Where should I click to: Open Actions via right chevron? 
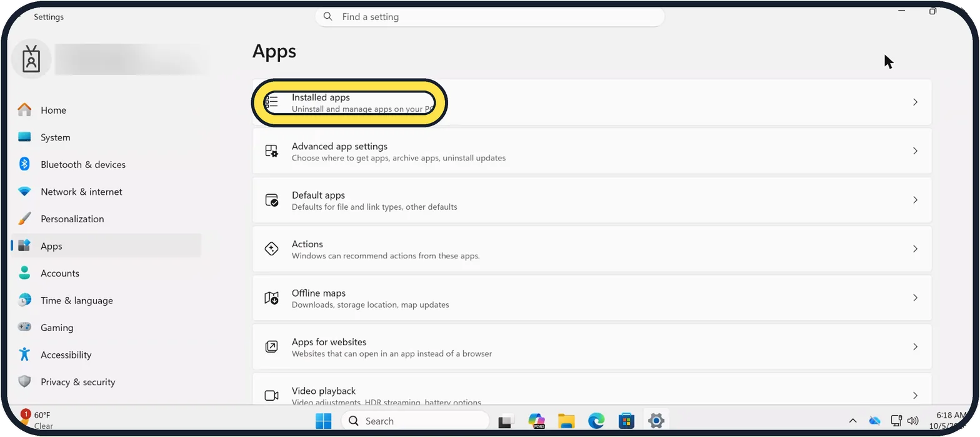(x=915, y=248)
